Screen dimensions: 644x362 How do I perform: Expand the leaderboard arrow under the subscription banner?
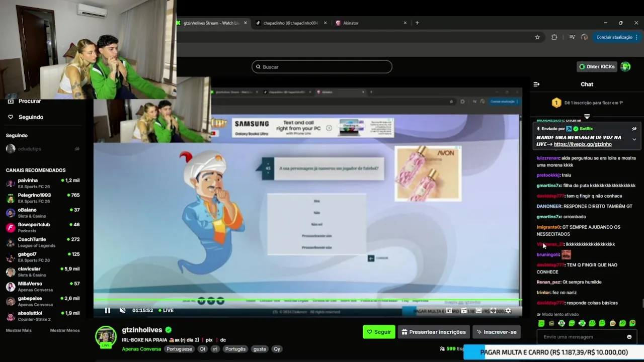[587, 117]
